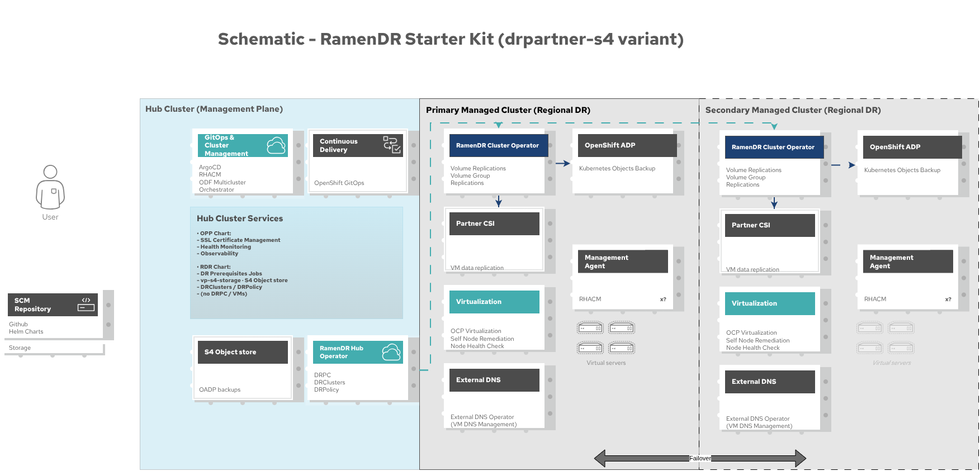Click the Continuous Delivery checklist icon
The image size is (980, 471).
click(x=392, y=145)
